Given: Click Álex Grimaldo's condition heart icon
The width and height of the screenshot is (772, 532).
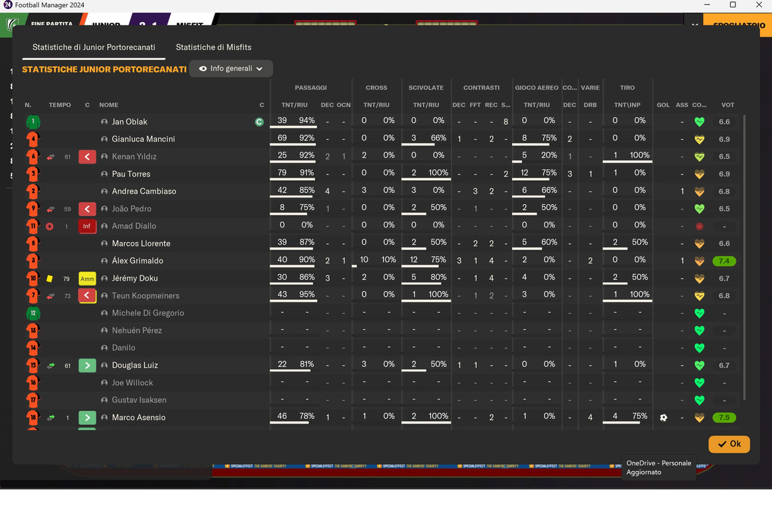Looking at the screenshot, I should click(x=699, y=261).
